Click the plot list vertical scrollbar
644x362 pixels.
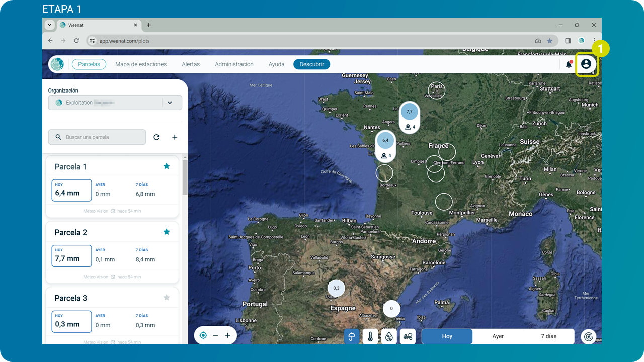tap(185, 177)
